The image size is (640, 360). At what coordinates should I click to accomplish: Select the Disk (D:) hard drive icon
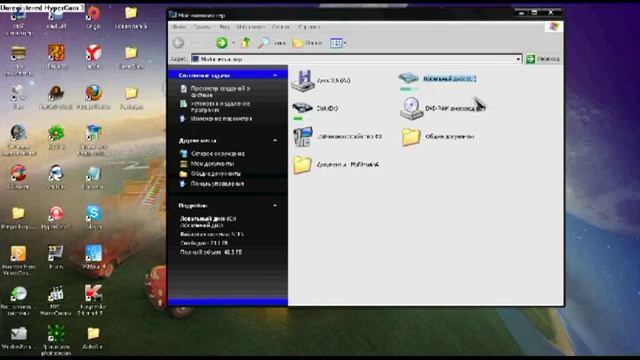[302, 108]
